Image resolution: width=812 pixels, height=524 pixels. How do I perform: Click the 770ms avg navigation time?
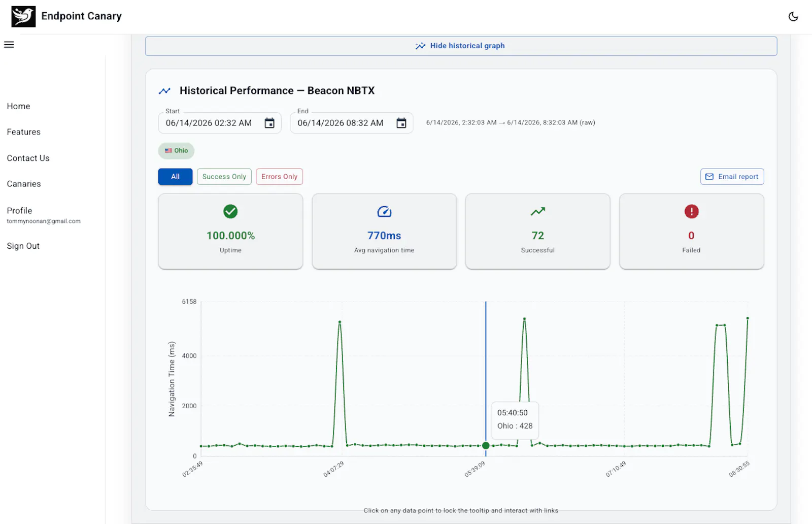[384, 236]
